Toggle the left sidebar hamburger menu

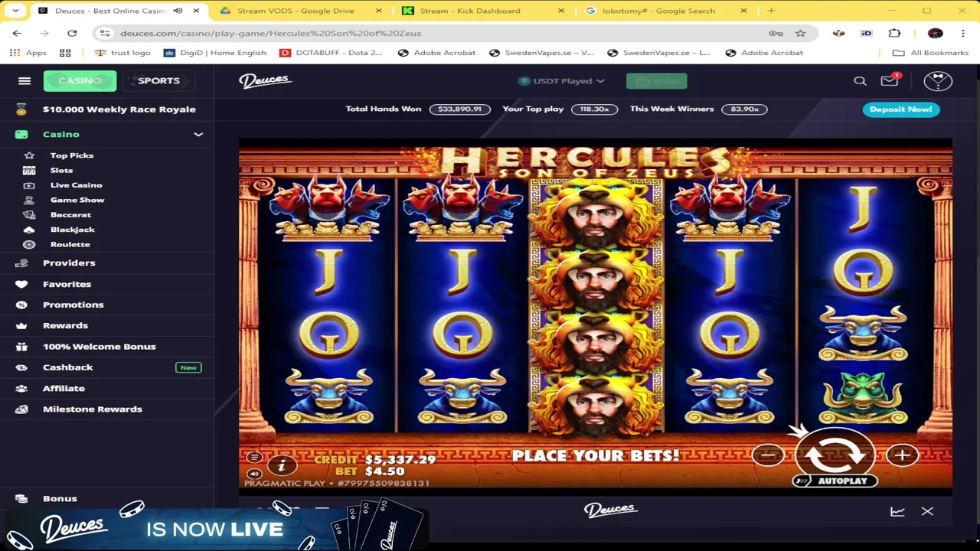point(24,80)
